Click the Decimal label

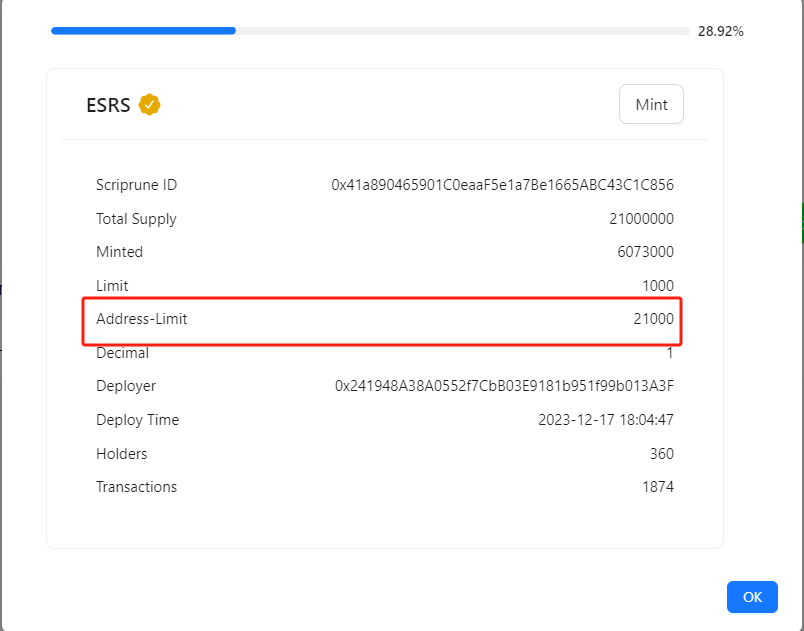tap(123, 353)
